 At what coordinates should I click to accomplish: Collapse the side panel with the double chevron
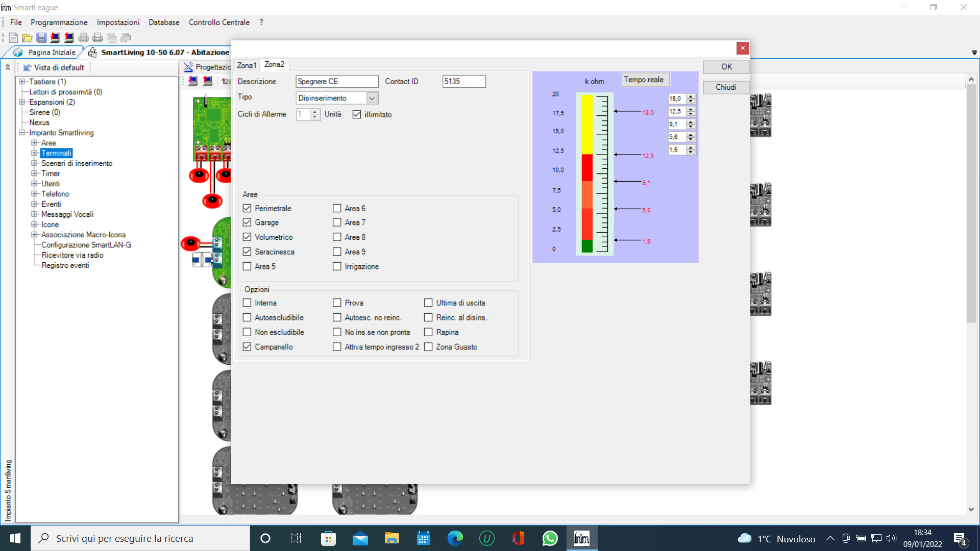[x=8, y=67]
